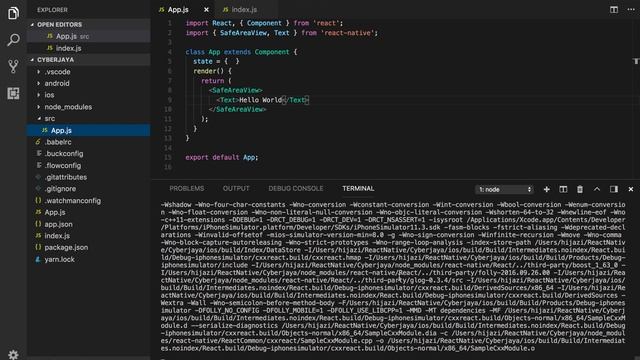Place cursor on 'export default App;' line
This screenshot has height=360, width=640.
pos(222,158)
